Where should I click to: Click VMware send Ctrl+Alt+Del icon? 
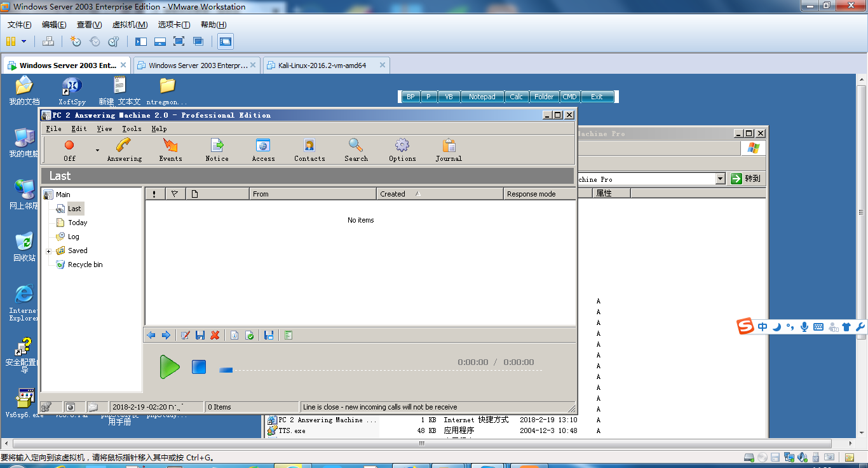pyautogui.click(x=48, y=41)
